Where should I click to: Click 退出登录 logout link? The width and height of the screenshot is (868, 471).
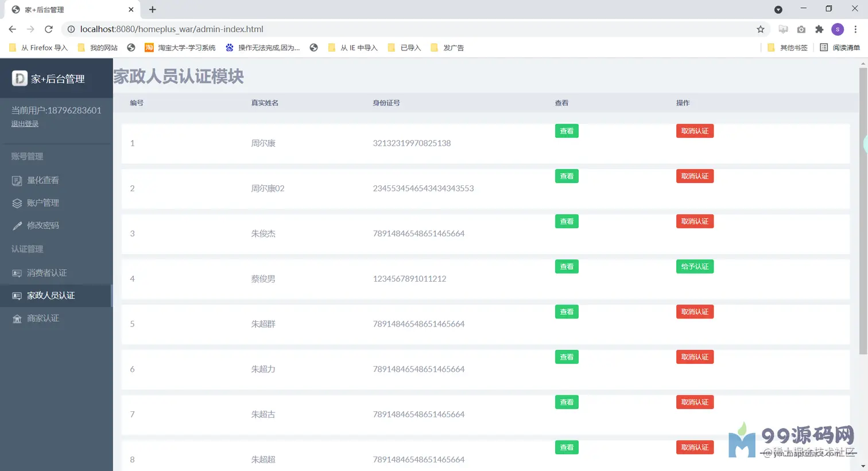pos(25,124)
